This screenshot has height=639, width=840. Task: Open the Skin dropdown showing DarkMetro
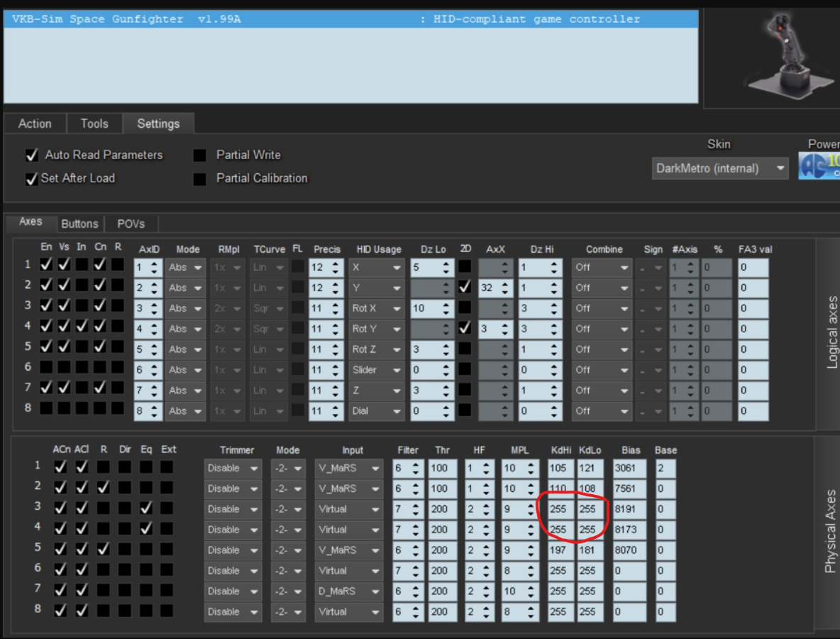[x=719, y=168]
